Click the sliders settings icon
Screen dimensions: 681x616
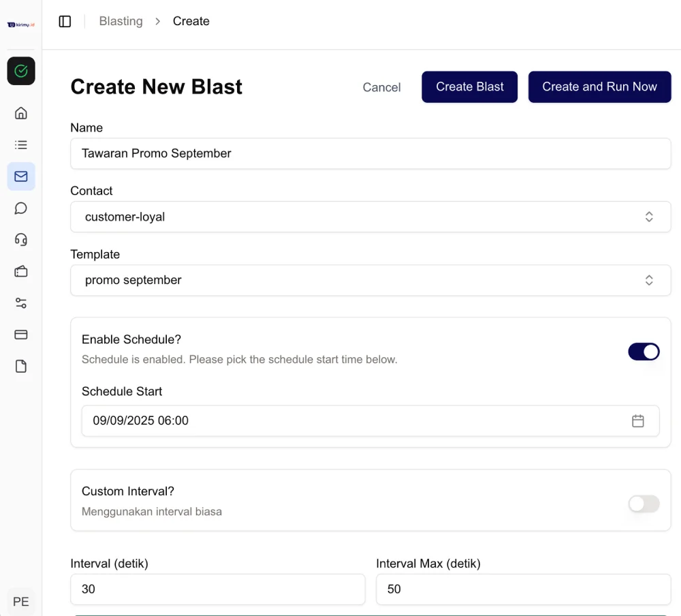(x=21, y=303)
